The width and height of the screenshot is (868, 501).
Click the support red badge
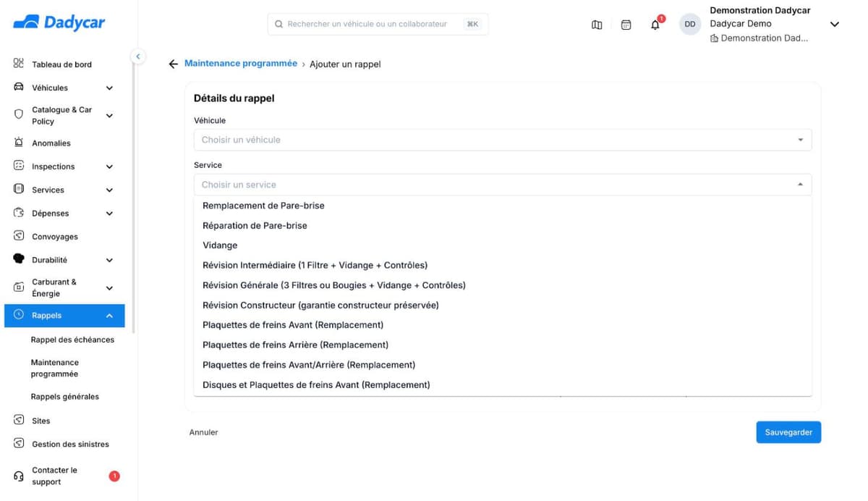(x=114, y=476)
